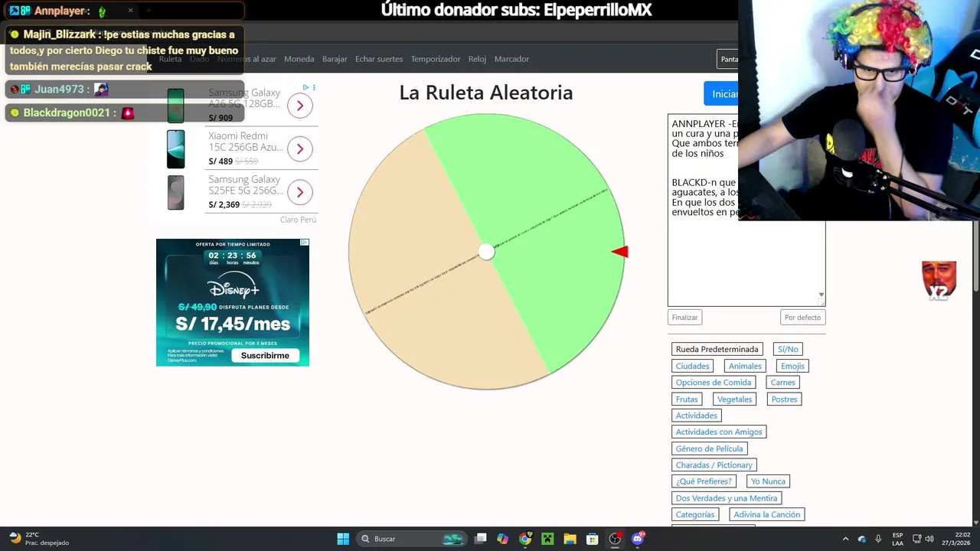This screenshot has width=980, height=551.
Task: Click the blue Iniciar button
Action: point(721,93)
